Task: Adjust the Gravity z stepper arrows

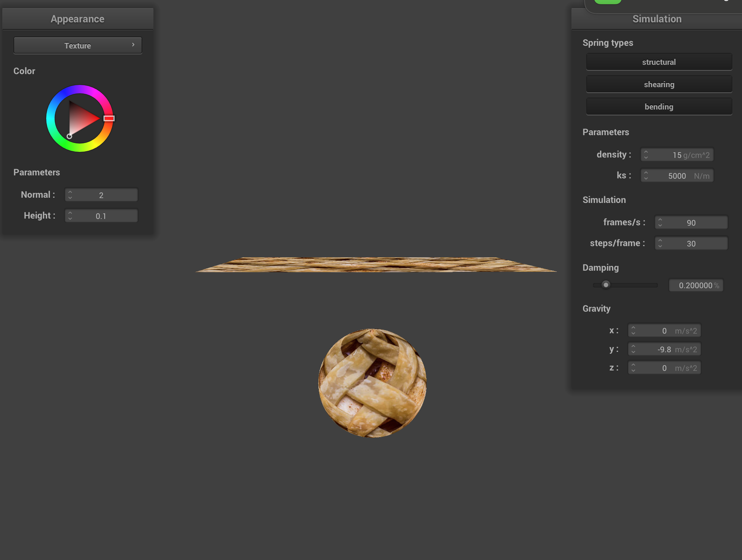Action: coord(633,367)
